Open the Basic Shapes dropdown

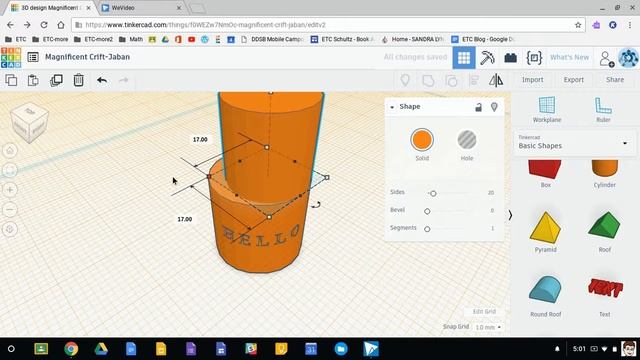575,143
